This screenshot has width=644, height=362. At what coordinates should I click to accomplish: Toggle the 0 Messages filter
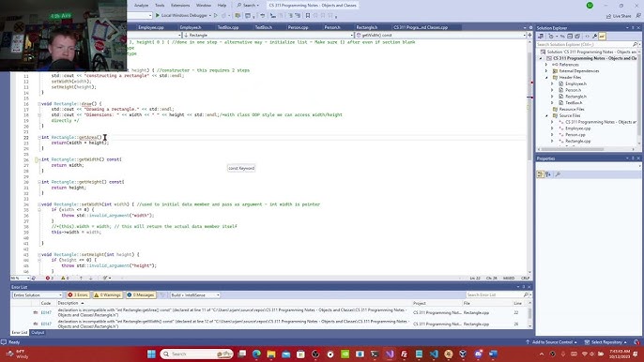(141, 294)
